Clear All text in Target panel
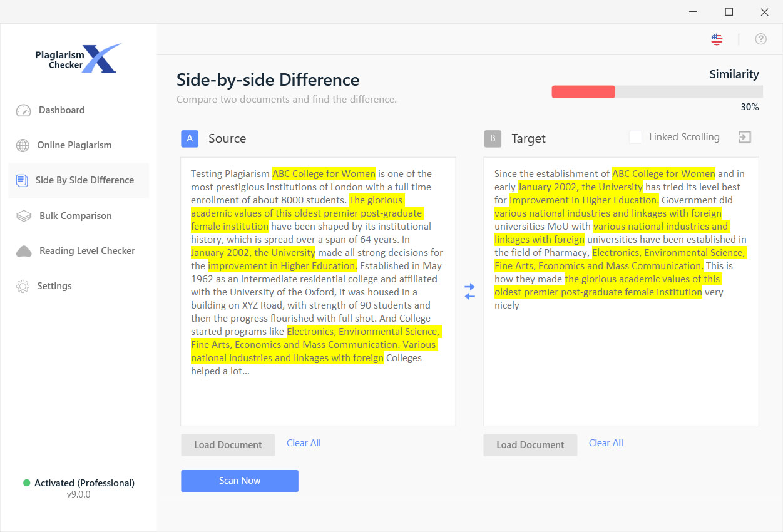 point(606,443)
